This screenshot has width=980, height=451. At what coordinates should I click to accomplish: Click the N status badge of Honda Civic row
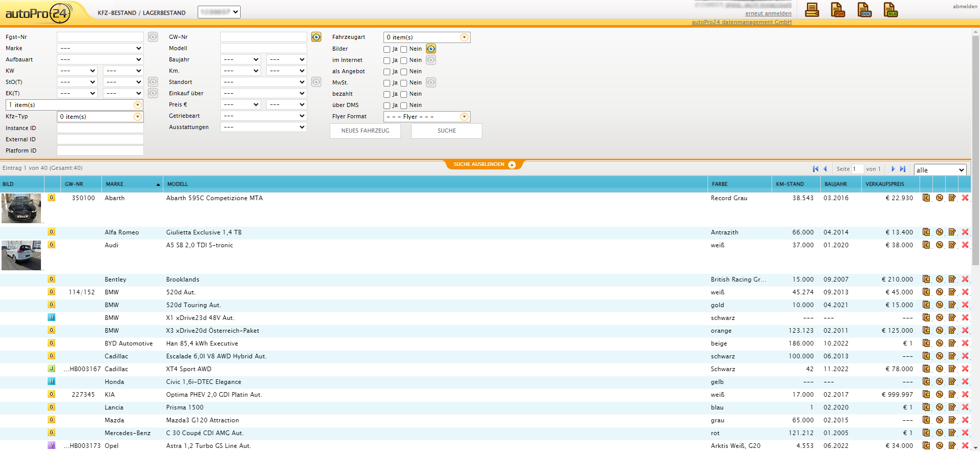51,381
